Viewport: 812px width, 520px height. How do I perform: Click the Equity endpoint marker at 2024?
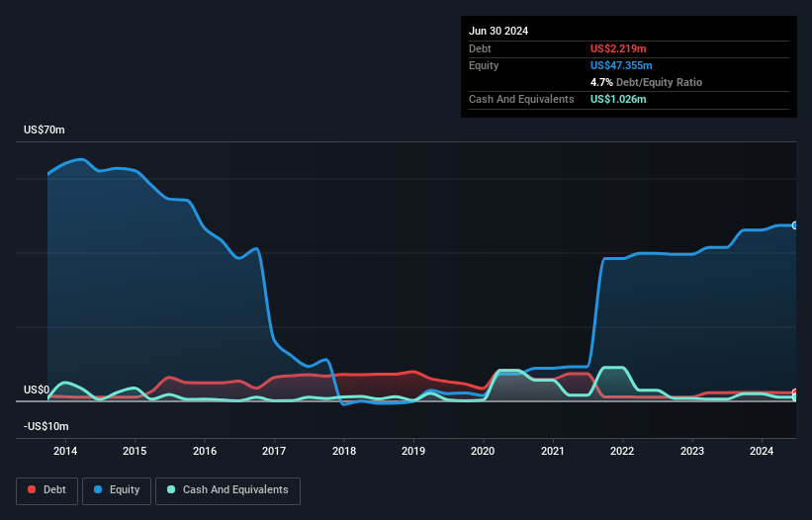(795, 225)
